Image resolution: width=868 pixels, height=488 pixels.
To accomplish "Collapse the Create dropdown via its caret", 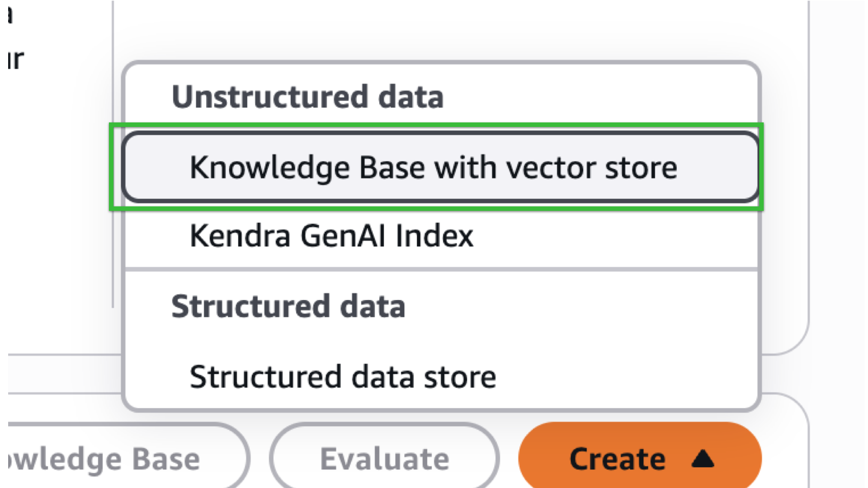I will point(703,459).
